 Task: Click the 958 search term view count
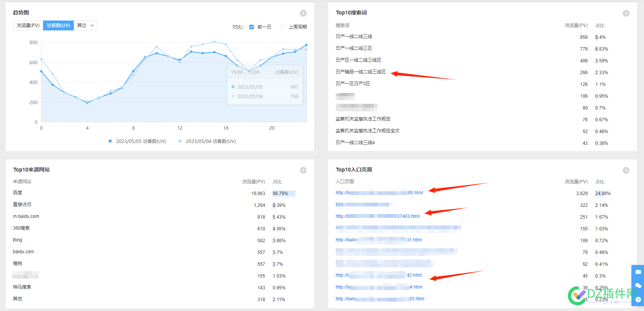point(584,37)
